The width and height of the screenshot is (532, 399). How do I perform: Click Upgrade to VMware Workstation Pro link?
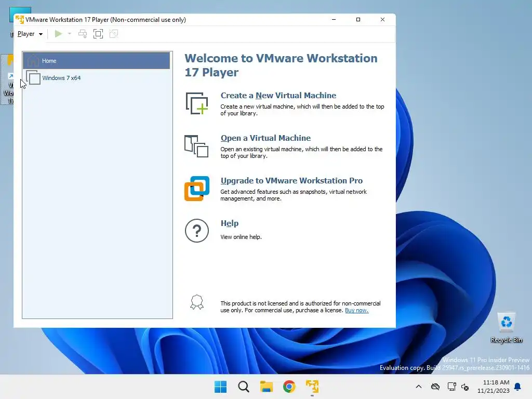click(291, 180)
